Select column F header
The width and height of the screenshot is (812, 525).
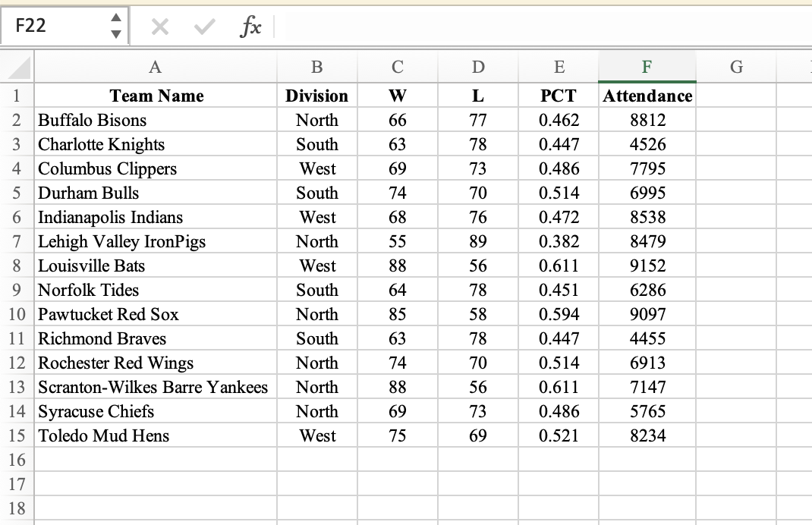647,67
